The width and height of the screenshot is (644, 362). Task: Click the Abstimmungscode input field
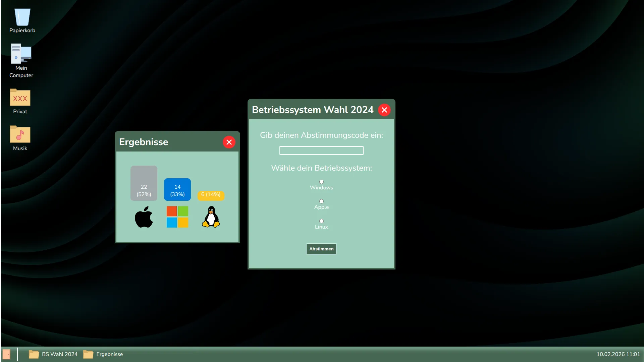[321, 150]
